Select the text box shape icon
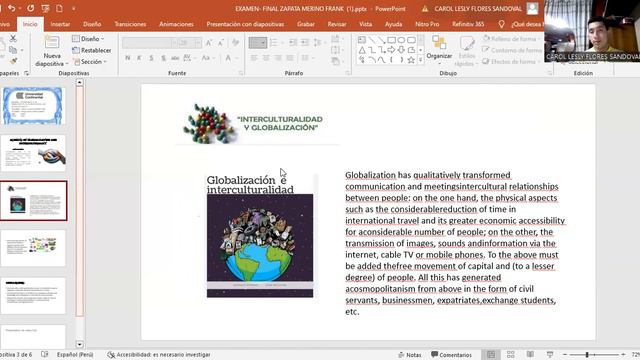This screenshot has height=360, width=640. click(x=362, y=40)
